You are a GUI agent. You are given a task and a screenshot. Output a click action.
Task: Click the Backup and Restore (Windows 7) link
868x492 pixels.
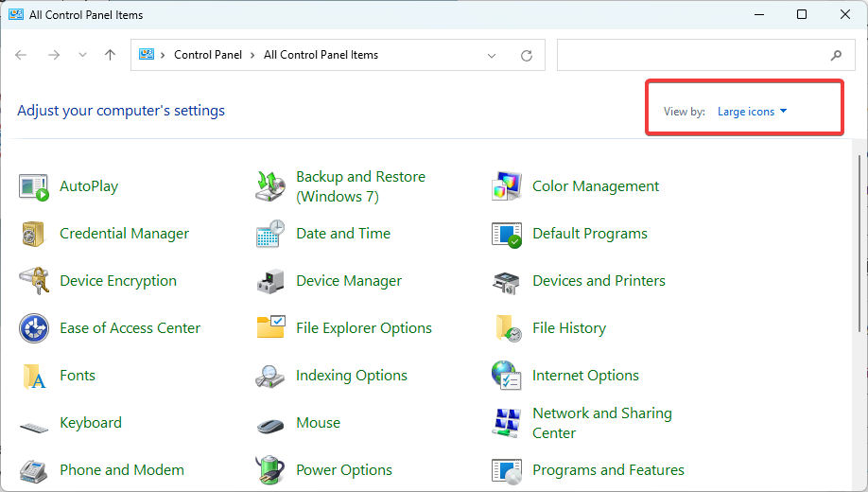361,186
